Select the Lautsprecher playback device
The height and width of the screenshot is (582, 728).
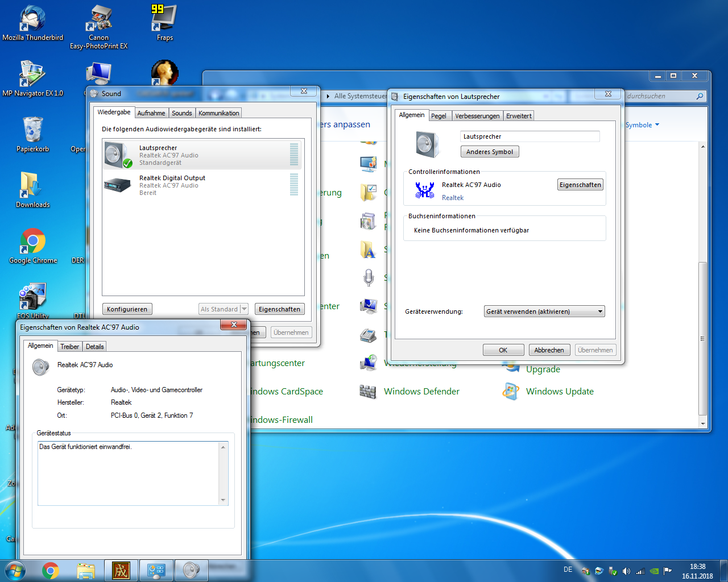[202, 155]
